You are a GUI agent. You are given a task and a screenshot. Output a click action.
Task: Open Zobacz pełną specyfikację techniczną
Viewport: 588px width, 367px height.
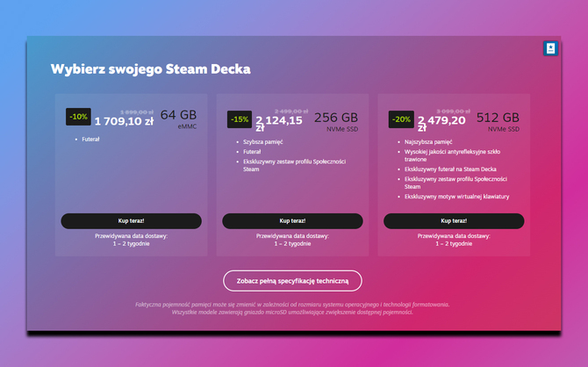(x=292, y=281)
